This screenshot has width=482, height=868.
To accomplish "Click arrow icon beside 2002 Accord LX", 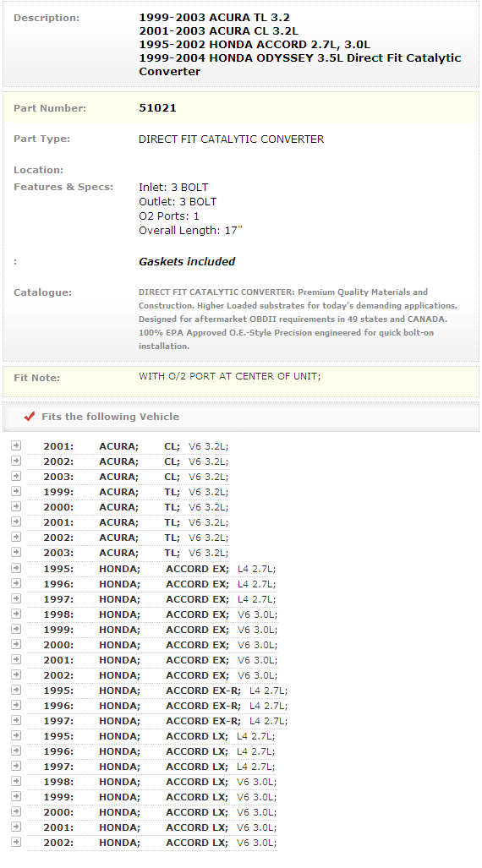I will point(16,842).
